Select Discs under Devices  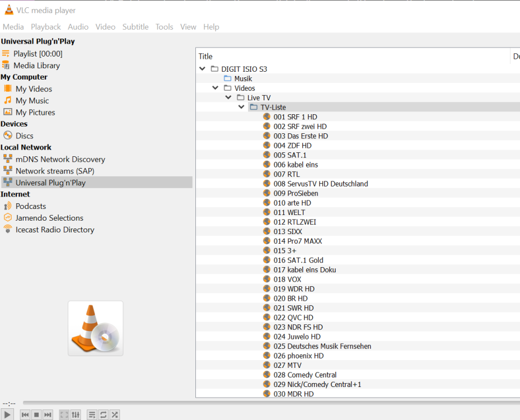pyautogui.click(x=24, y=136)
